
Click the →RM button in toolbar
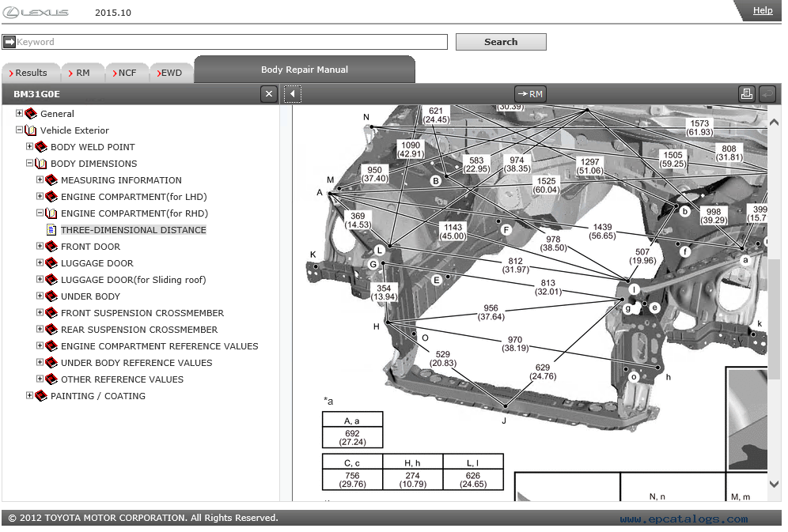530,94
